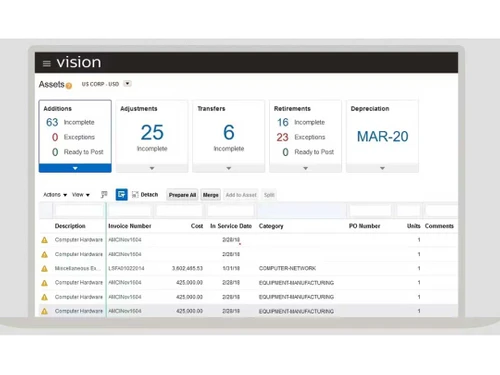
Task: Expand the Depreciation tile arrow
Action: 382,168
